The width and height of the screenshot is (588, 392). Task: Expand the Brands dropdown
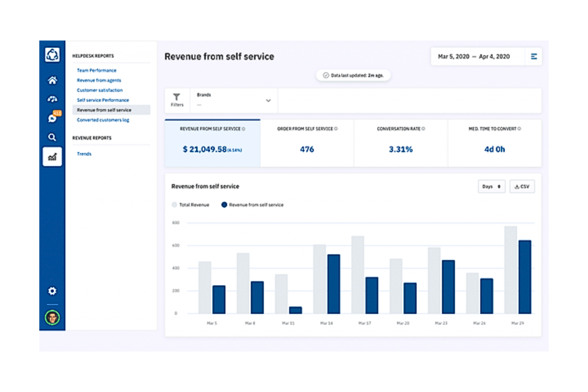234,100
